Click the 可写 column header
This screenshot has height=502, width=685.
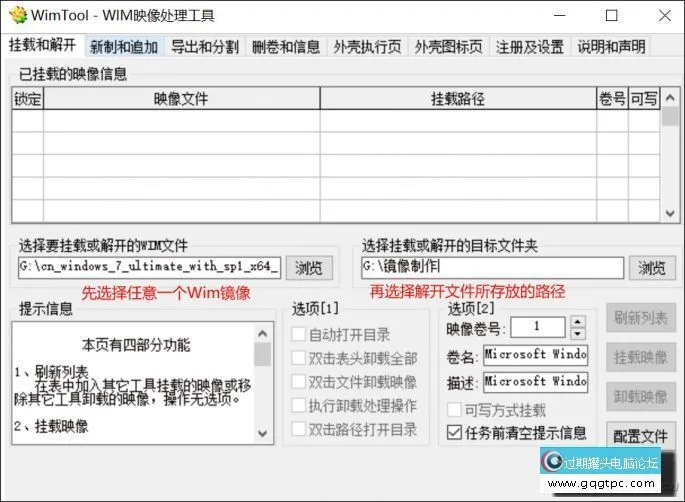pos(643,99)
